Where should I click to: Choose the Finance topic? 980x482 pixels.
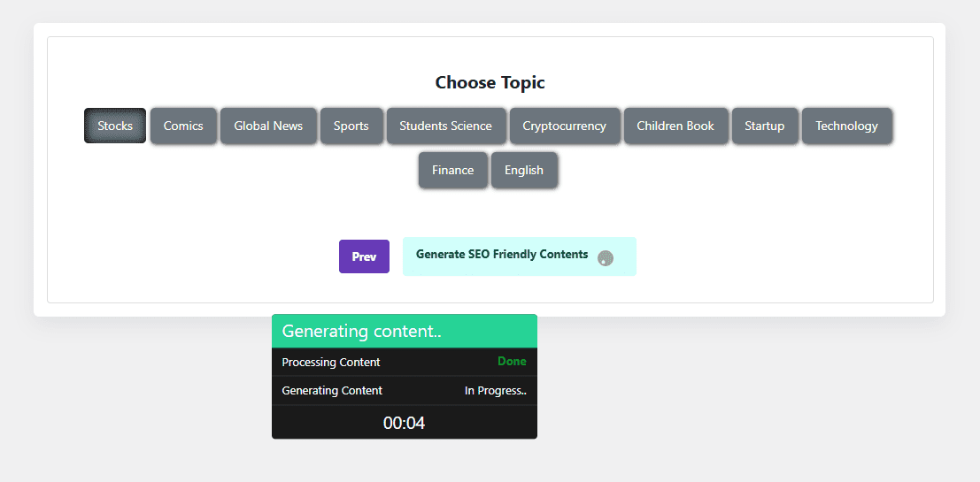(452, 170)
